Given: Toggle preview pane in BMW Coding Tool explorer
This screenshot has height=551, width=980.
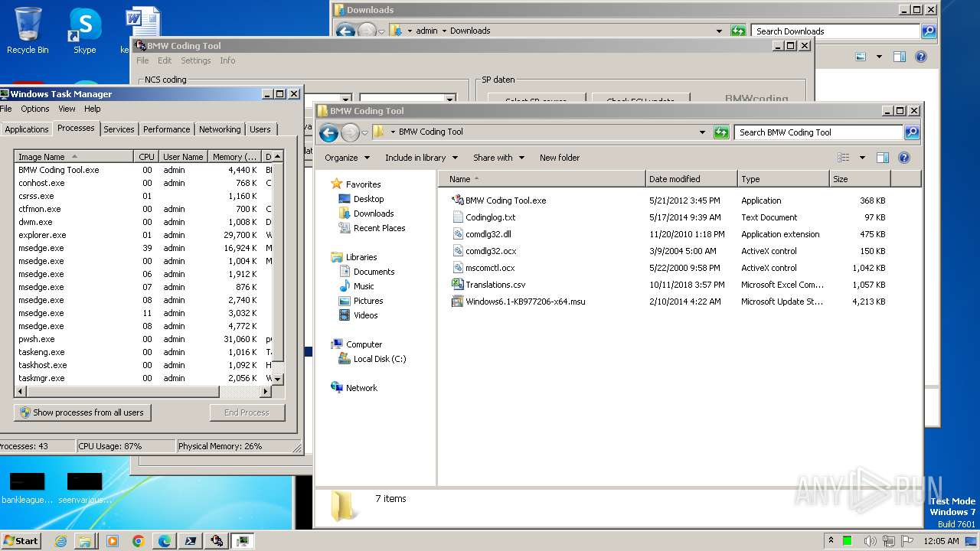Looking at the screenshot, I should (x=882, y=158).
